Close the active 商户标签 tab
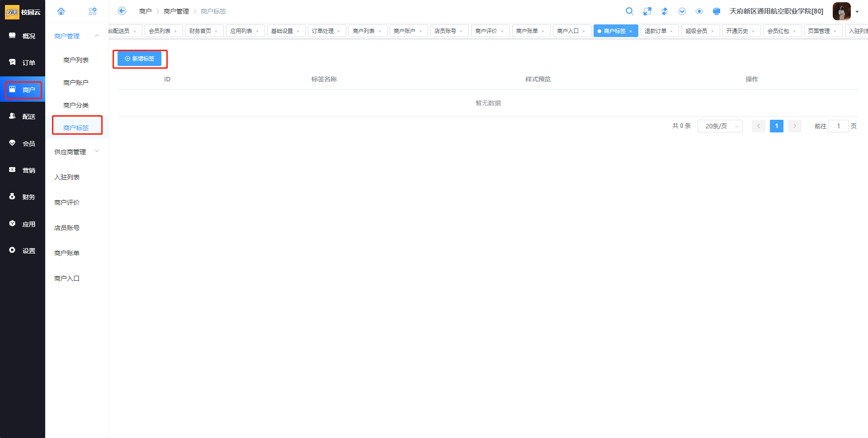868x438 pixels. click(631, 31)
